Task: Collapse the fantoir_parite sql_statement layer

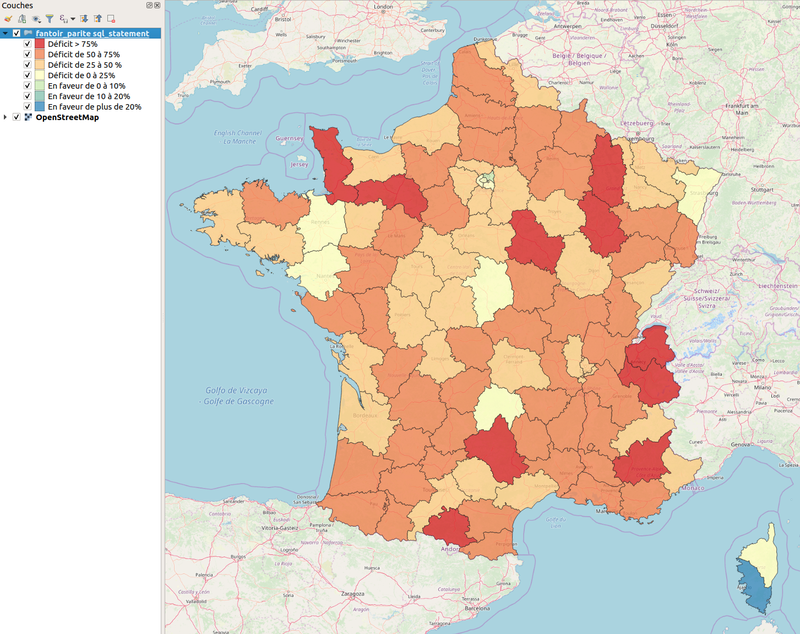Action: (5, 33)
